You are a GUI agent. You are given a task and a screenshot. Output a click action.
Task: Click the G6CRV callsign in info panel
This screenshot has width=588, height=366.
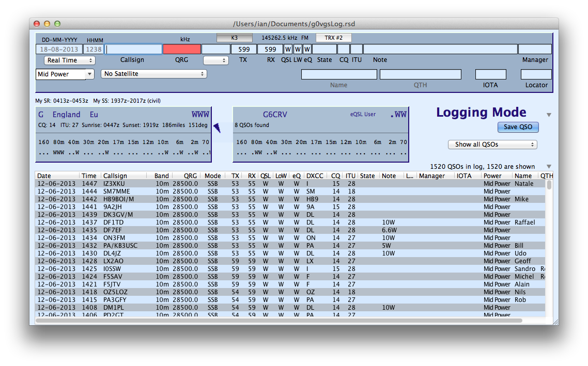click(x=275, y=115)
